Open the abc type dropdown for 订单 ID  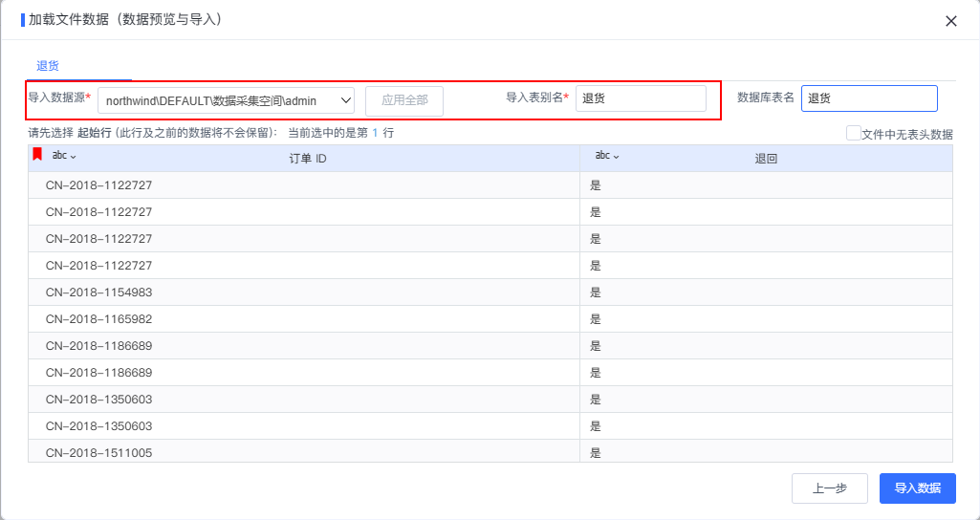[64, 156]
